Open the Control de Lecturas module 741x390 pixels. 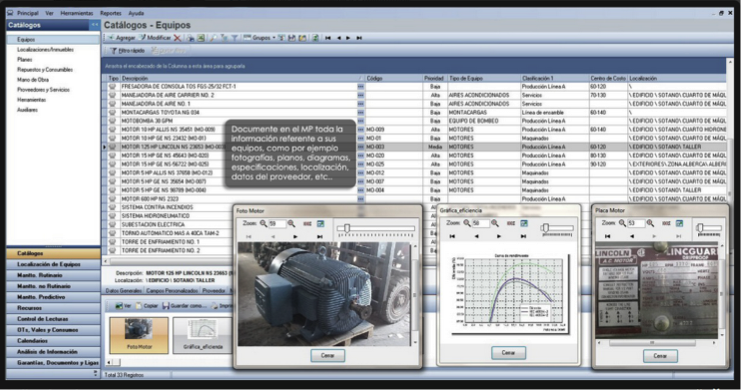coord(53,319)
